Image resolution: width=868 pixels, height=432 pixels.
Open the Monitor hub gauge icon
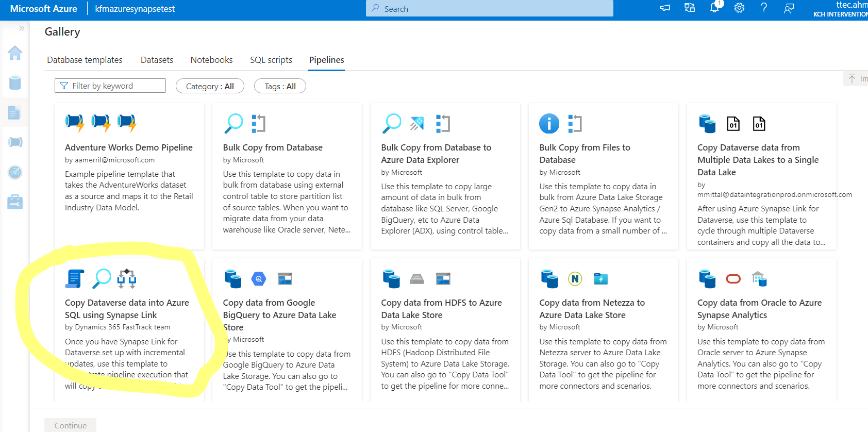tap(15, 172)
